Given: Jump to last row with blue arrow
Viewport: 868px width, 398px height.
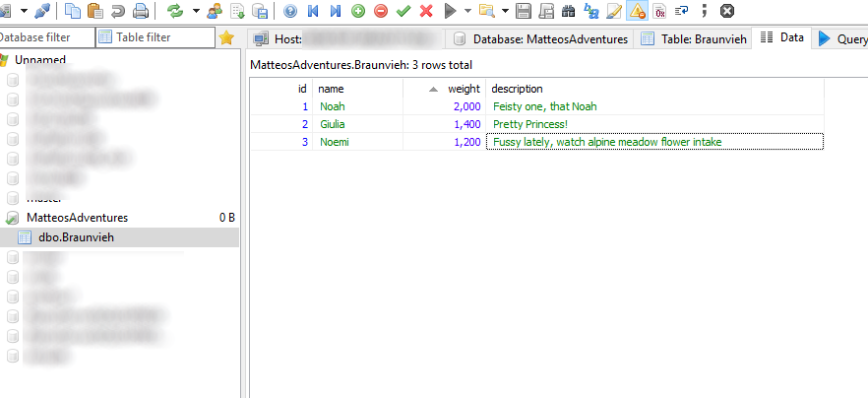Looking at the screenshot, I should point(336,10).
